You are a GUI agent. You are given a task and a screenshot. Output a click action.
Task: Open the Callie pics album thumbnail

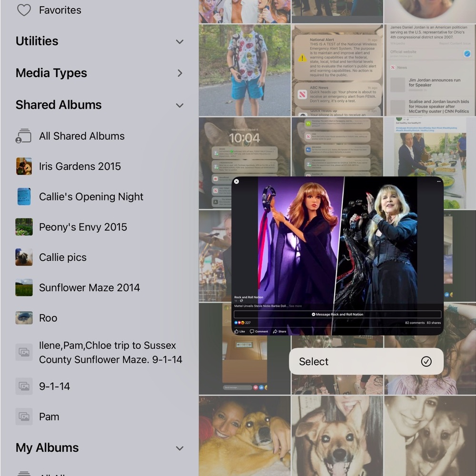pos(24,258)
